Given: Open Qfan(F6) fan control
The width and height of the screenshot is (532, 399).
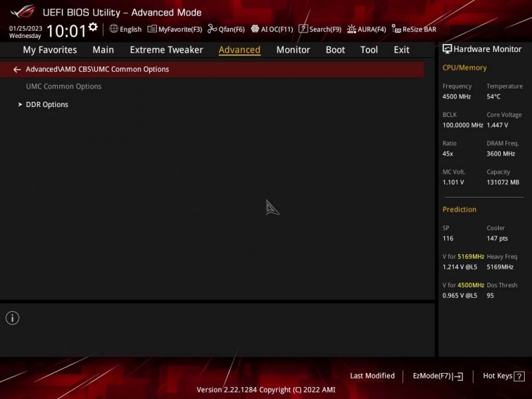Looking at the screenshot, I should pos(226,29).
